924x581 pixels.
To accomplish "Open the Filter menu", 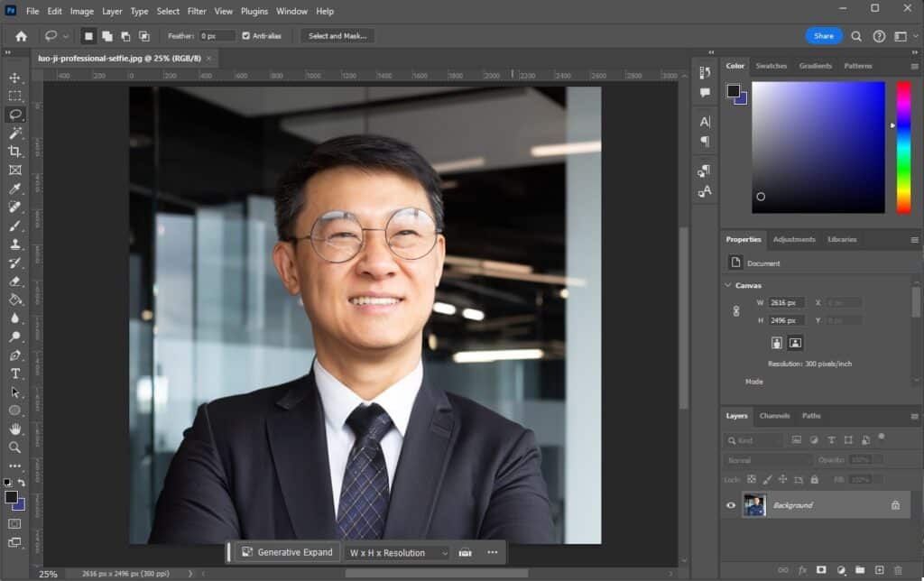I will point(197,12).
